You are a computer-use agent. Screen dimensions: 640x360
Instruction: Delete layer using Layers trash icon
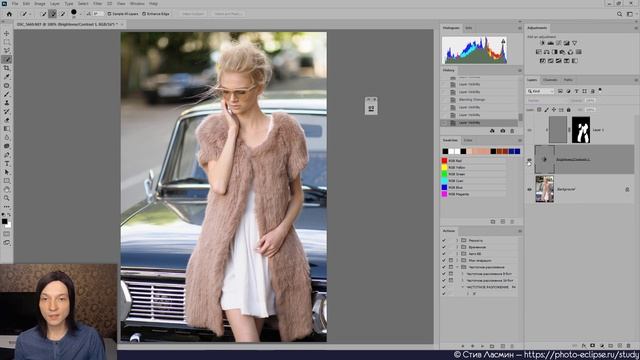click(628, 346)
